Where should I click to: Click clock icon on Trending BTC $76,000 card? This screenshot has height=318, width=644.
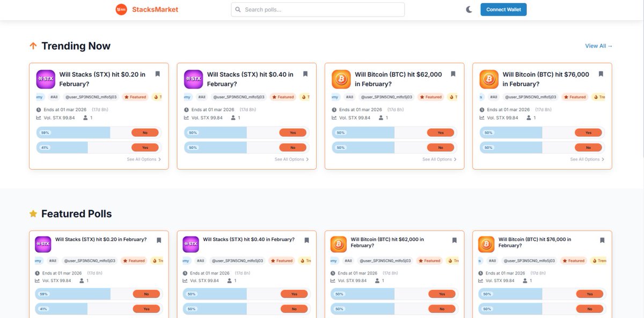482,110
